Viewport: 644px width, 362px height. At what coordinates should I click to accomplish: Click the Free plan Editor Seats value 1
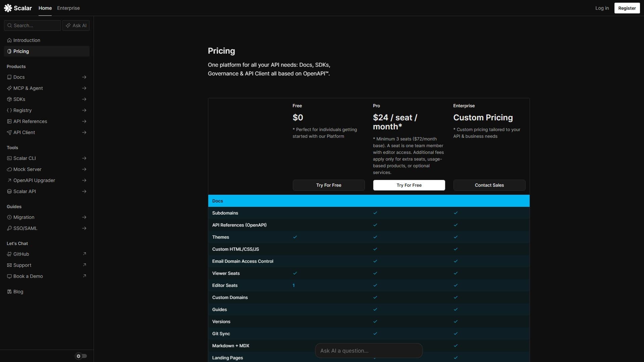(x=293, y=285)
